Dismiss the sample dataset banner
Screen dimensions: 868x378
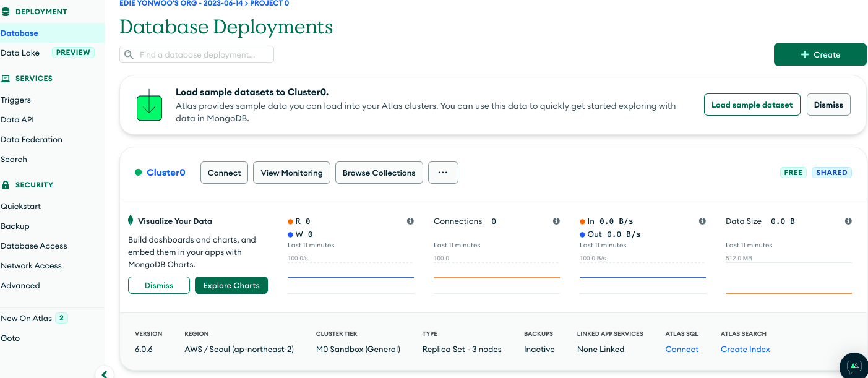coord(829,105)
